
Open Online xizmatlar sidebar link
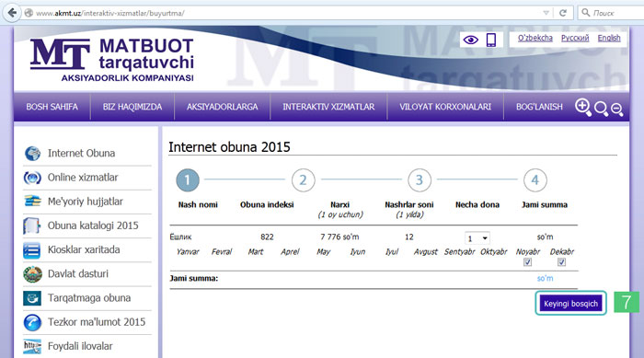(x=83, y=178)
